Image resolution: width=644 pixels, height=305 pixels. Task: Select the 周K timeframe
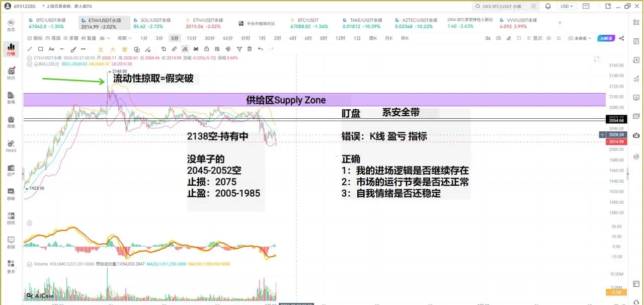372,38
